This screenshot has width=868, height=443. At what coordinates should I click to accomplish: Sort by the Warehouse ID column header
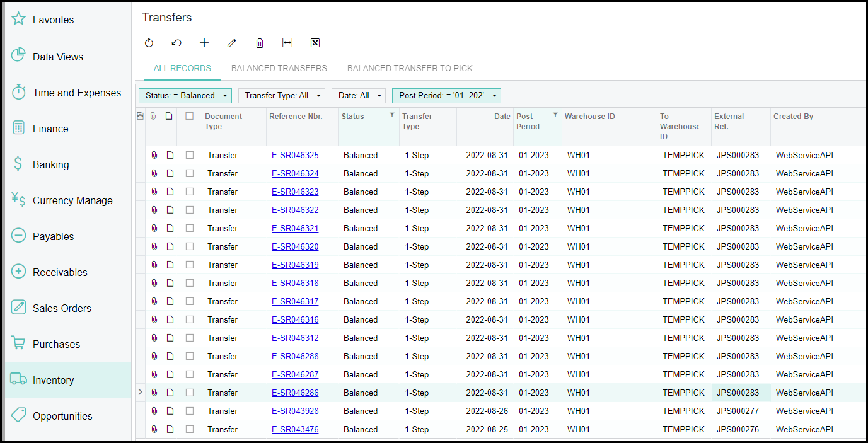click(589, 117)
